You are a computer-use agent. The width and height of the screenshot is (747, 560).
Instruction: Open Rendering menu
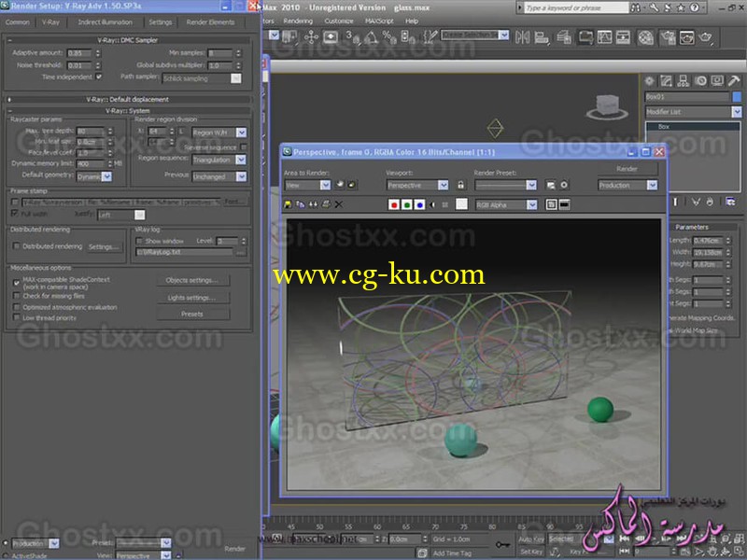pyautogui.click(x=298, y=21)
